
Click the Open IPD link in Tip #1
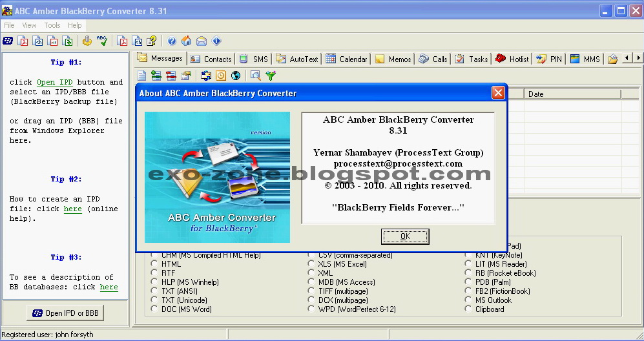[x=55, y=82]
